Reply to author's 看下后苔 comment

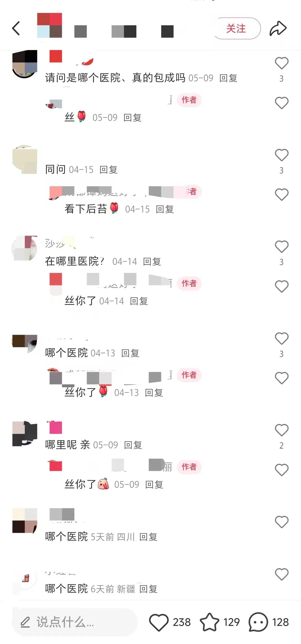(165, 209)
